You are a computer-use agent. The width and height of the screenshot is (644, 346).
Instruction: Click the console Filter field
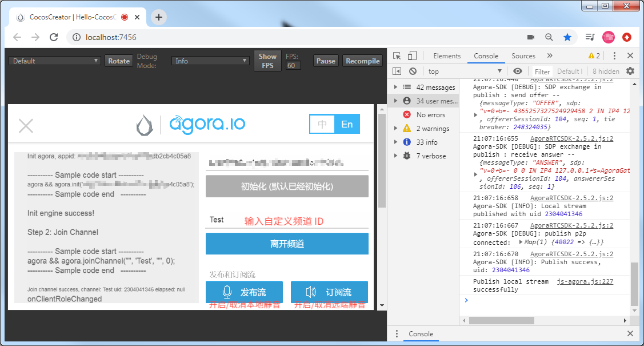click(x=542, y=71)
